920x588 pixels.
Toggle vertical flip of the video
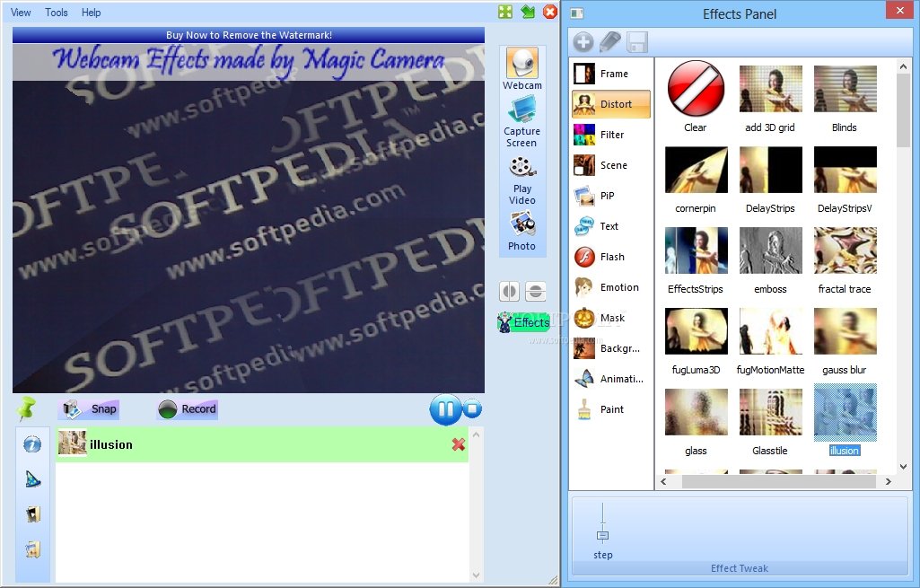click(535, 291)
